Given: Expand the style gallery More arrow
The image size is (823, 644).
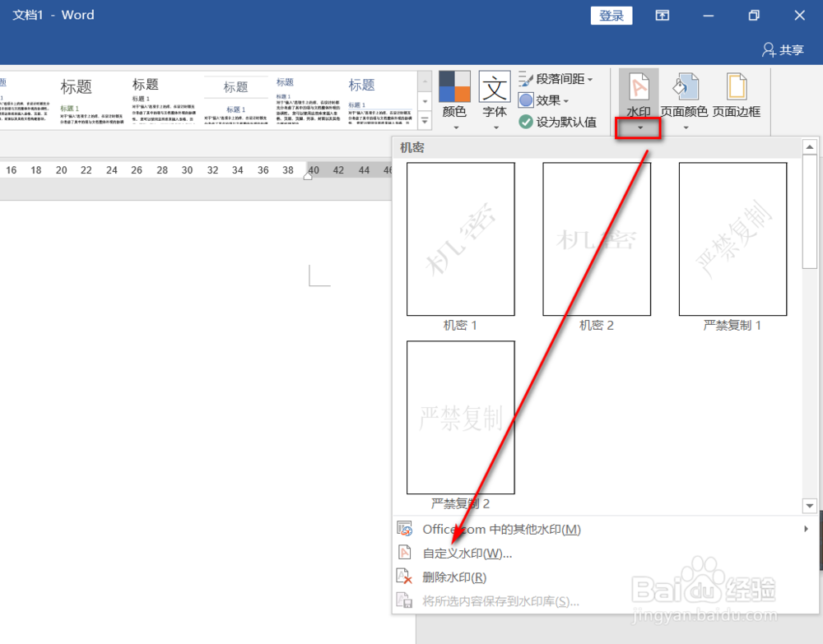Looking at the screenshot, I should [x=425, y=121].
